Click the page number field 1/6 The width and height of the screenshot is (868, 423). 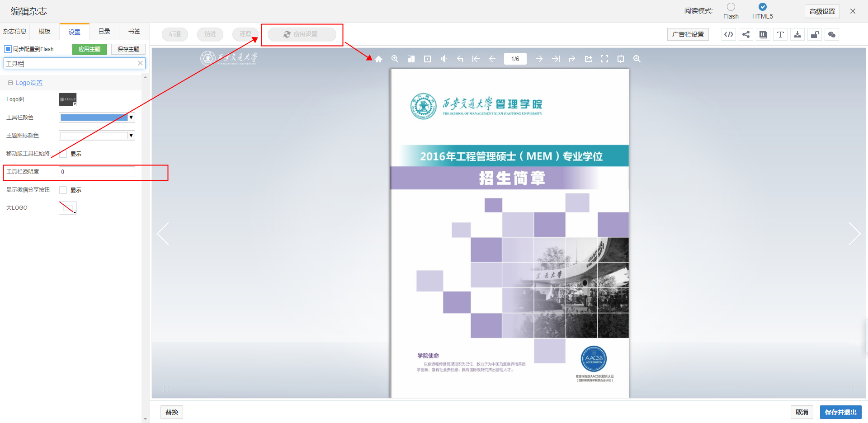point(515,59)
